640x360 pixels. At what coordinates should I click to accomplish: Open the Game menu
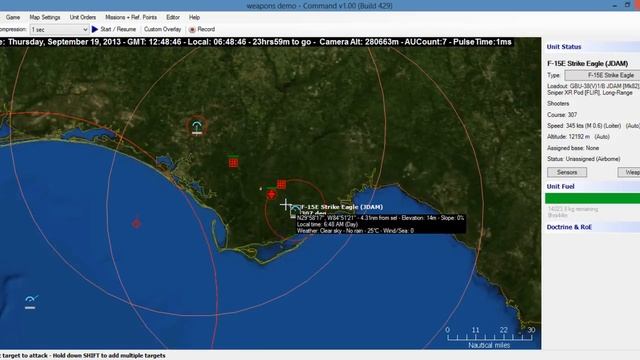pos(13,18)
